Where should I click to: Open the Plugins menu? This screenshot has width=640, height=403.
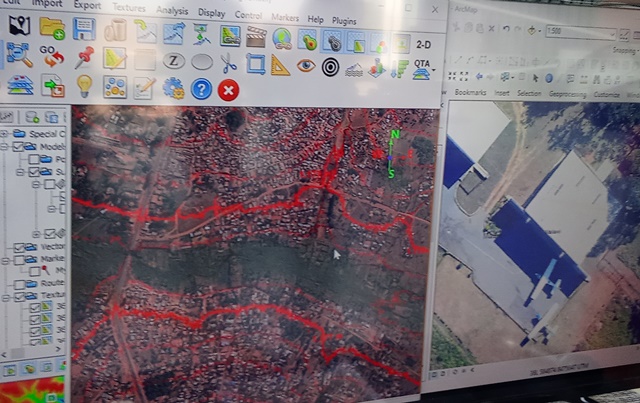point(344,21)
